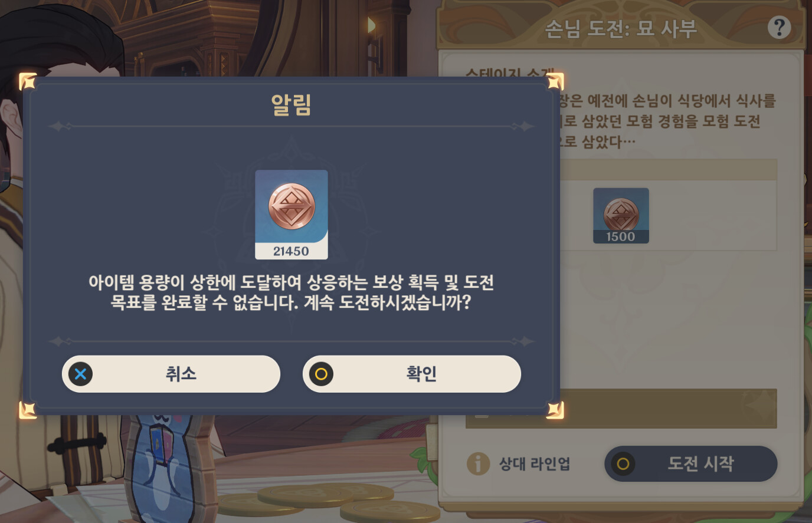Click the bronze coin reward showing 1500
The height and width of the screenshot is (523, 812).
point(621,216)
